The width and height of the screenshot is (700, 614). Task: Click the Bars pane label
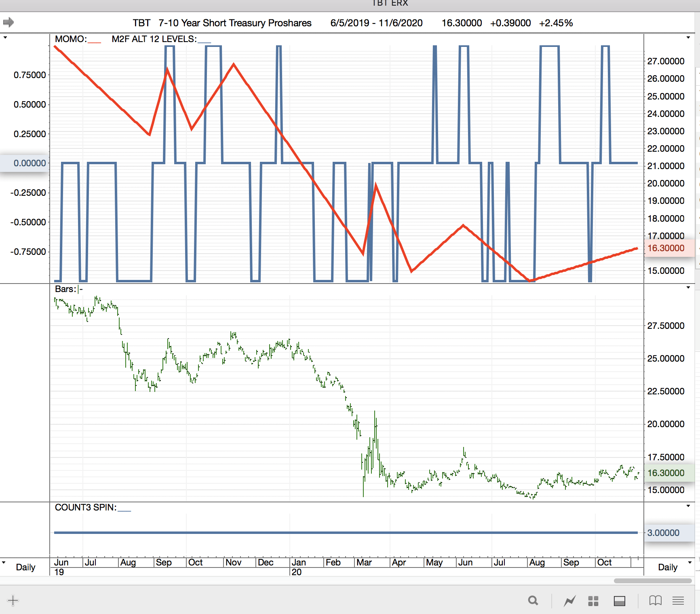(x=65, y=289)
